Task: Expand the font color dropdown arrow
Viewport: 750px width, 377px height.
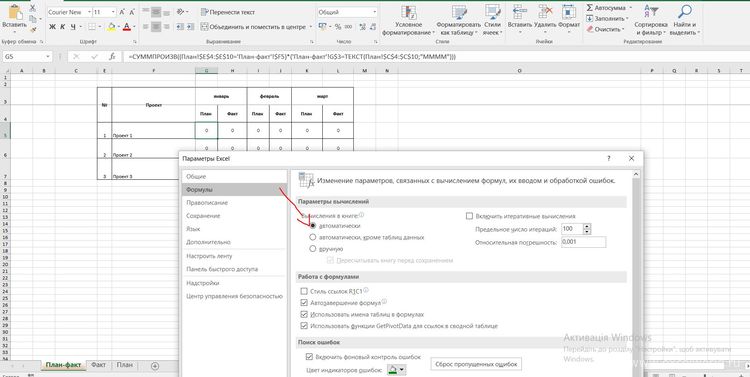Action: (x=134, y=27)
